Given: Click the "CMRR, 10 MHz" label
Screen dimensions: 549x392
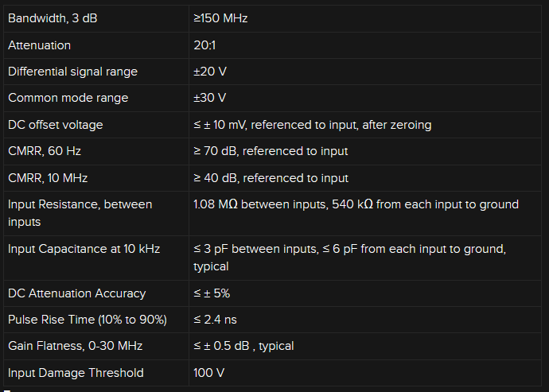Looking at the screenshot, I should tap(48, 178).
